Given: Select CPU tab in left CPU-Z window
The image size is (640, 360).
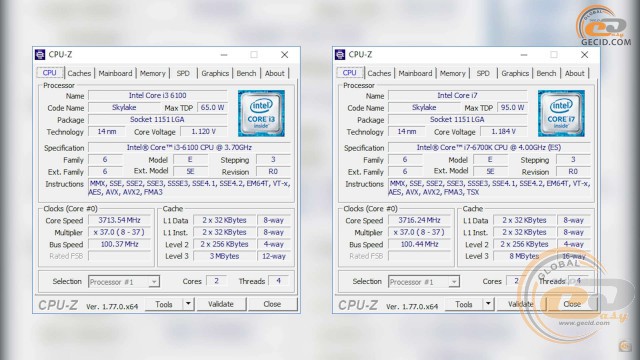Looking at the screenshot, I should [x=50, y=73].
